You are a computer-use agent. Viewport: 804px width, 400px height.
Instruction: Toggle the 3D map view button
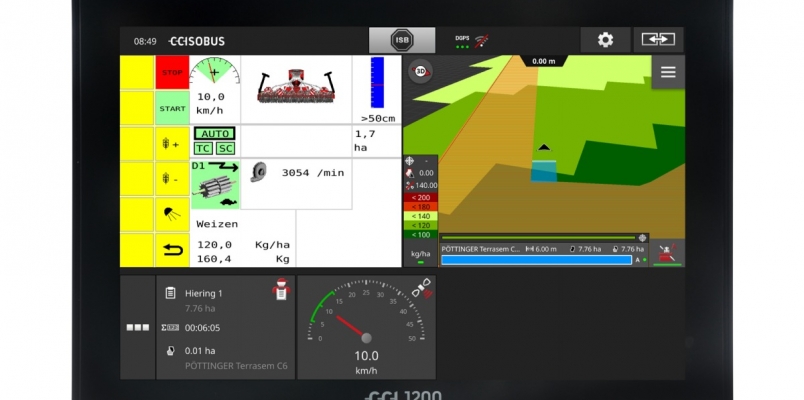[420, 71]
